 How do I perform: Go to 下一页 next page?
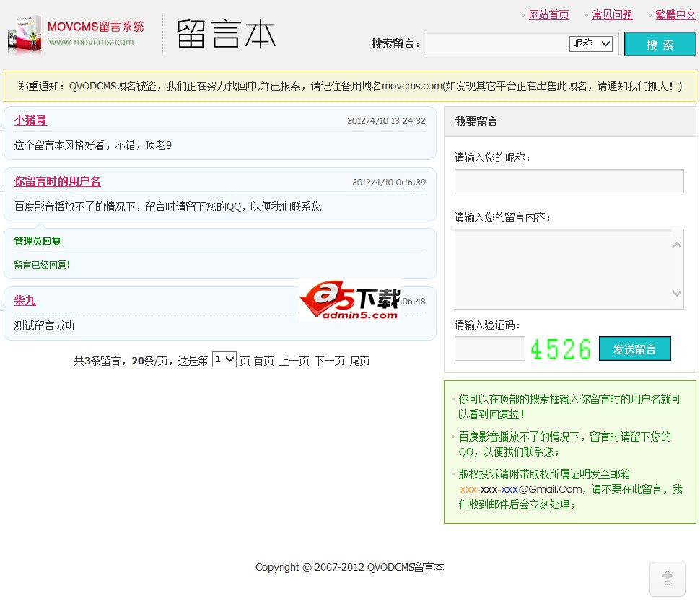[x=329, y=361]
